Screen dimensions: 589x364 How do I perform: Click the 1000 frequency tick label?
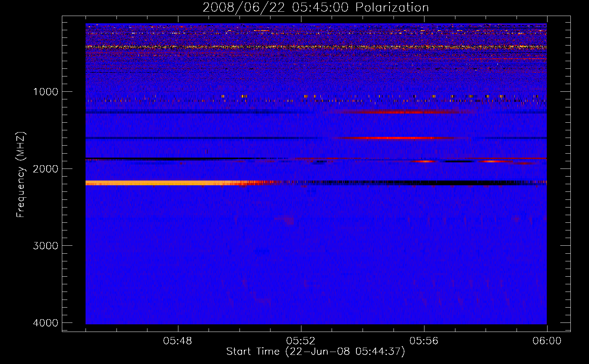coord(46,92)
